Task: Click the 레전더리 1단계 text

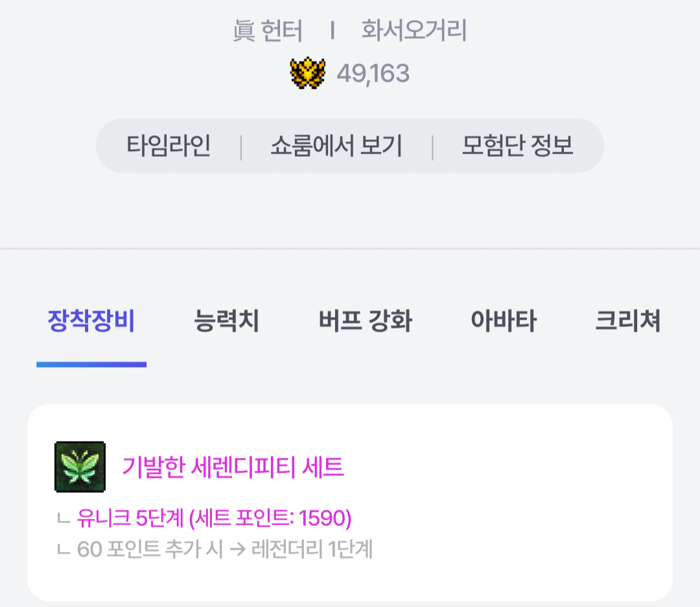Action: [x=312, y=549]
